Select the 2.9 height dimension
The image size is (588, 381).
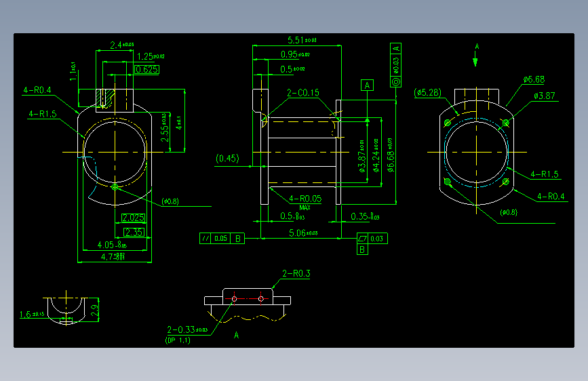pos(94,310)
